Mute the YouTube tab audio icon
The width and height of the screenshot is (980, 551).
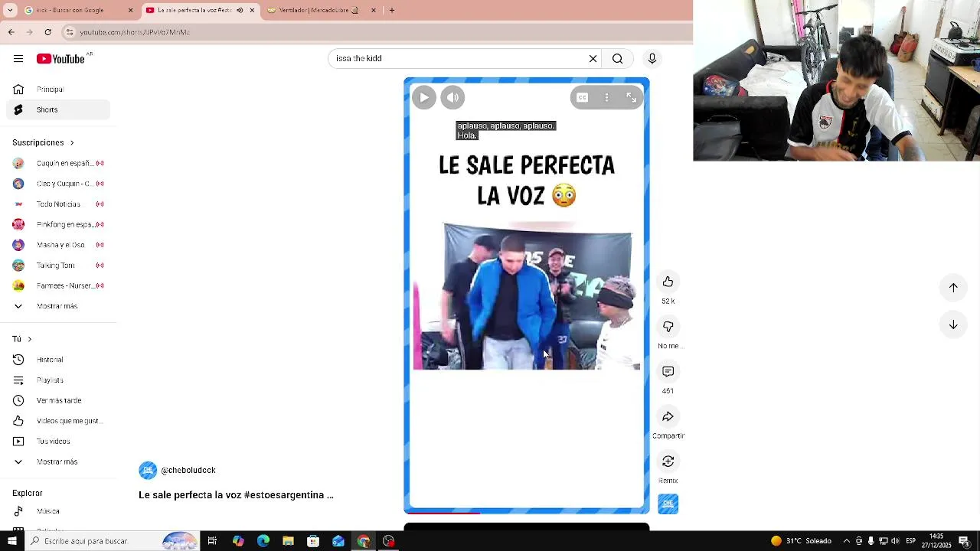pyautogui.click(x=240, y=10)
